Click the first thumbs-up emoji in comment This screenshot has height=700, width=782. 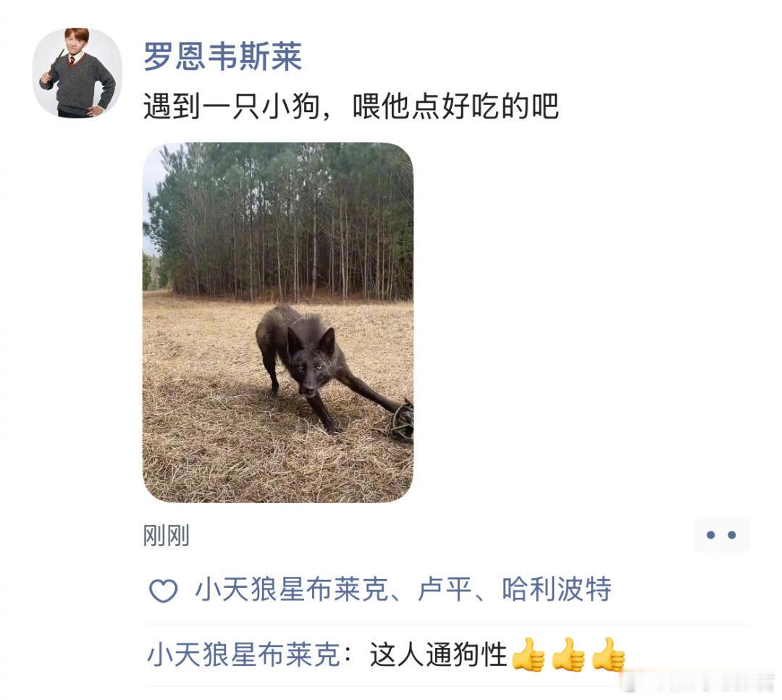tap(529, 654)
